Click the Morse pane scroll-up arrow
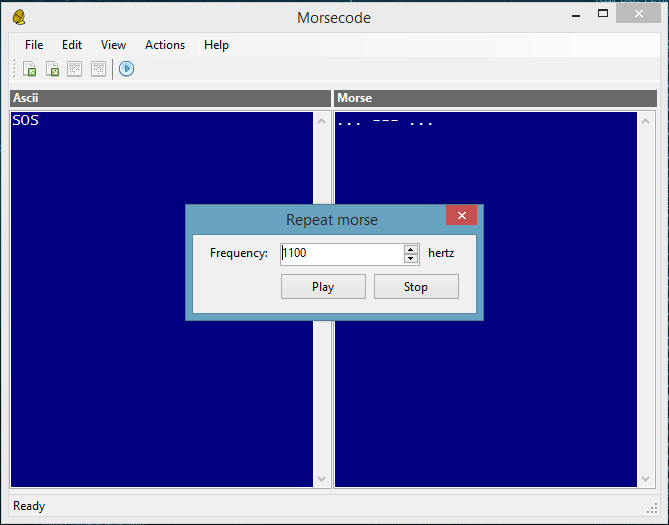 click(x=646, y=121)
